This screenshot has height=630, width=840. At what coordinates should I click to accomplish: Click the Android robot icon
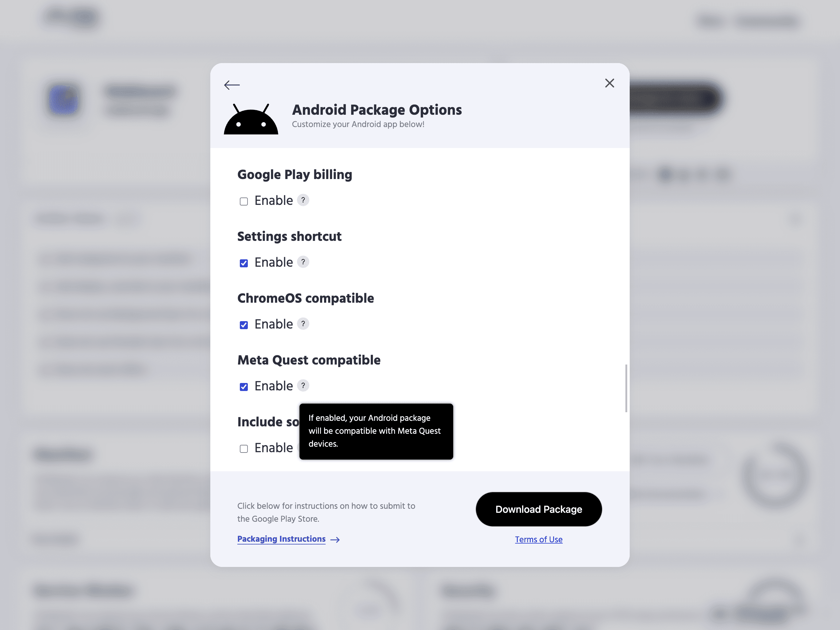pyautogui.click(x=253, y=118)
